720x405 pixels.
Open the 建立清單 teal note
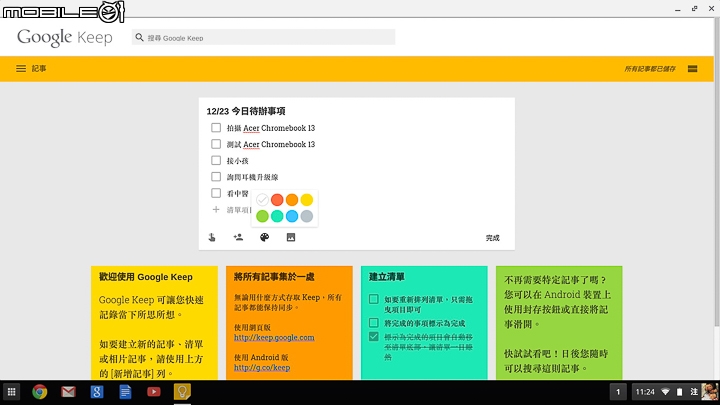(424, 323)
